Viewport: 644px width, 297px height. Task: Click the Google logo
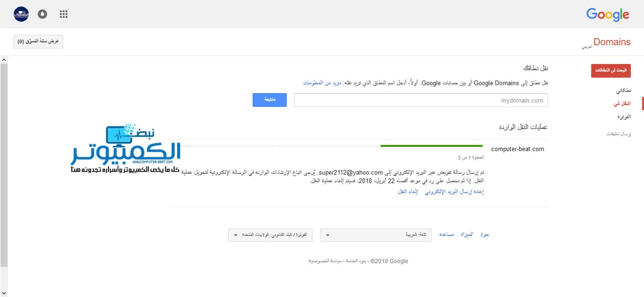point(607,14)
